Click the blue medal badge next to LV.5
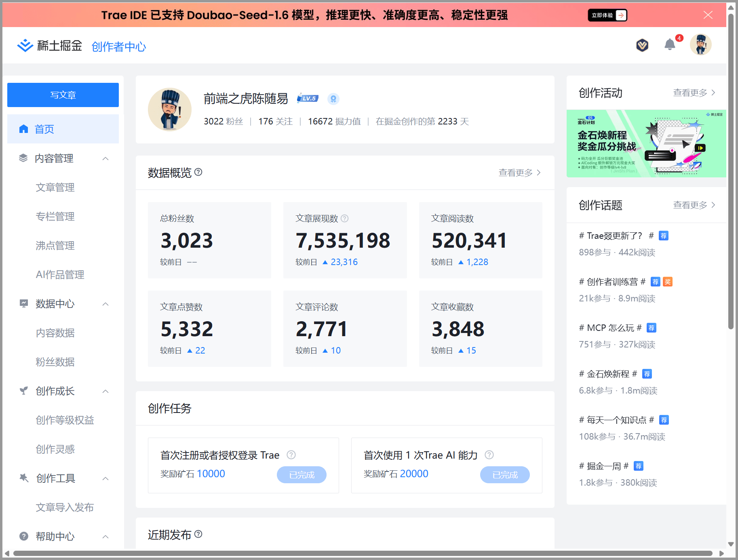Viewport: 738px width, 560px height. click(x=333, y=99)
